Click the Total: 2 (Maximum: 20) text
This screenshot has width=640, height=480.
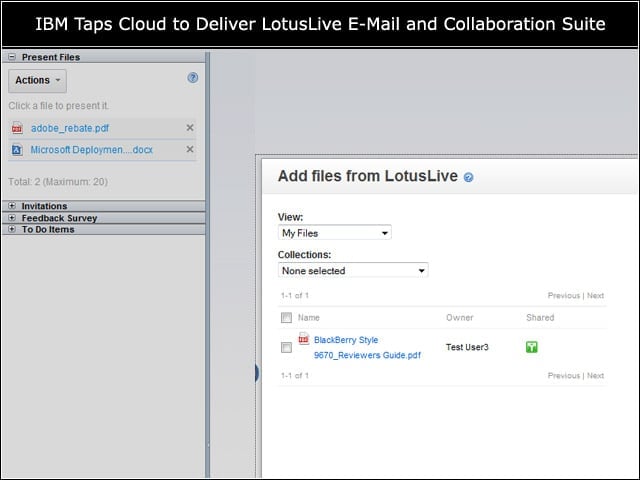[58, 182]
